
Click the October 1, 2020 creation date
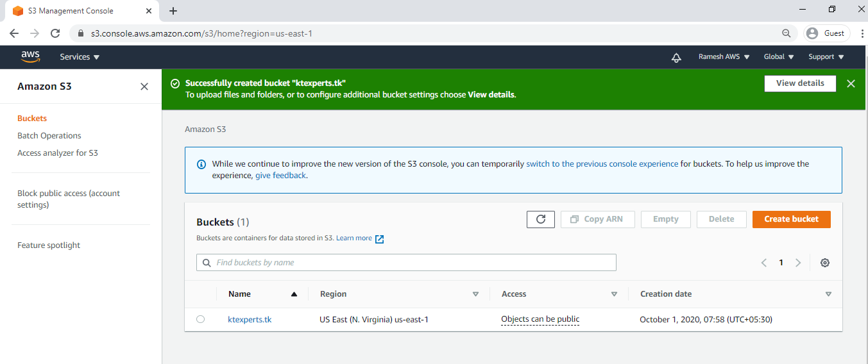pyautogui.click(x=706, y=319)
